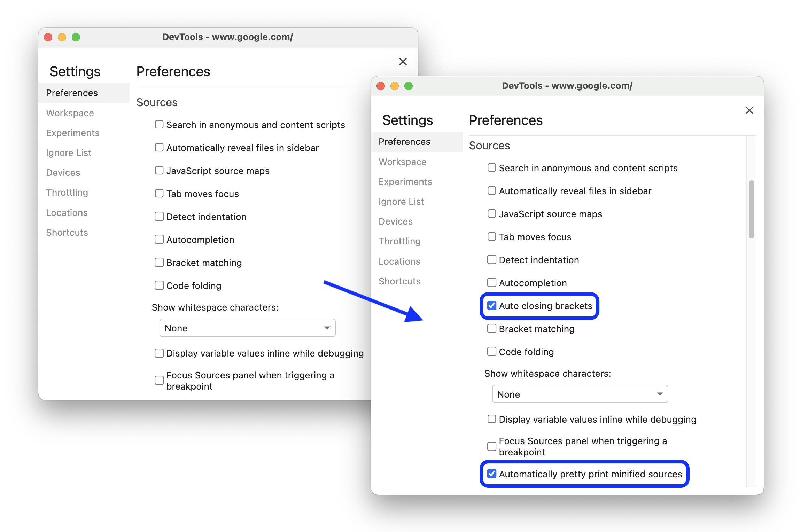Click the Ignore List sidebar icon
The image size is (808, 532).
[x=401, y=201]
